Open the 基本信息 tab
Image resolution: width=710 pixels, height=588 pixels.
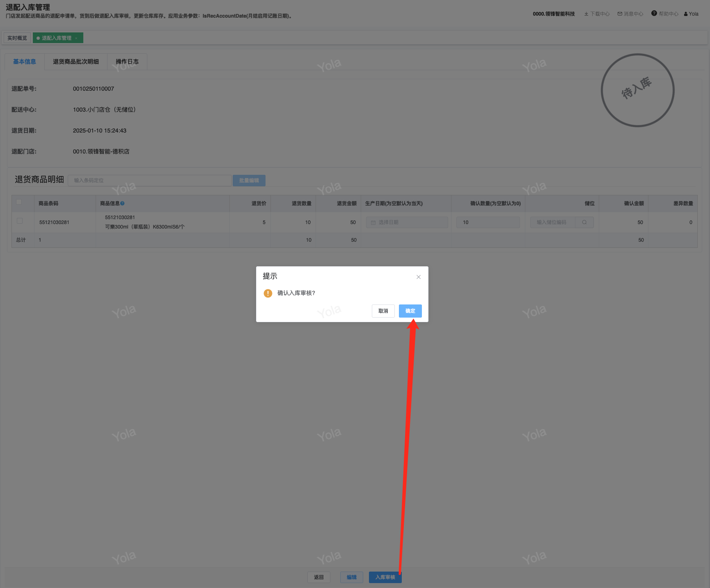[x=25, y=62]
